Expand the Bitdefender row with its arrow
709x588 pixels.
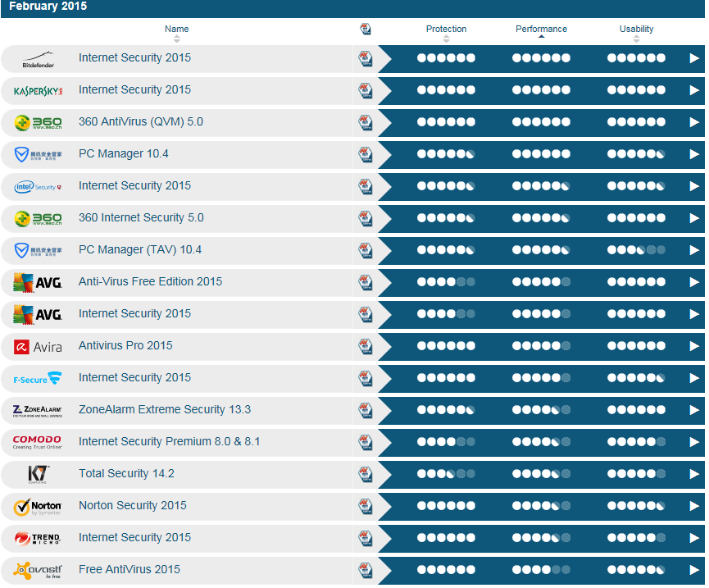point(694,58)
